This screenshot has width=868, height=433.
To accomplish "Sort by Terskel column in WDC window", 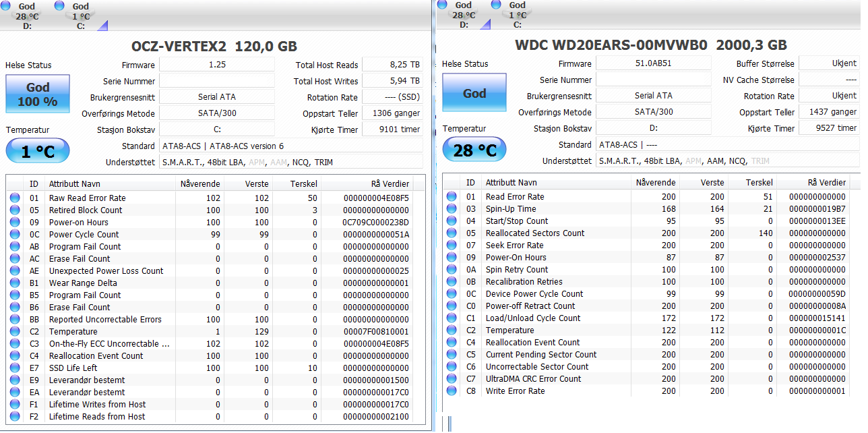I will click(751, 182).
